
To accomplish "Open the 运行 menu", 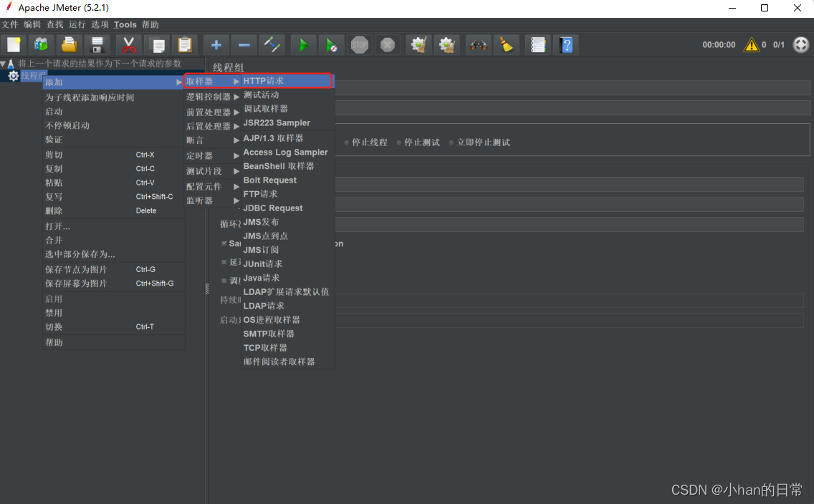I will click(77, 24).
